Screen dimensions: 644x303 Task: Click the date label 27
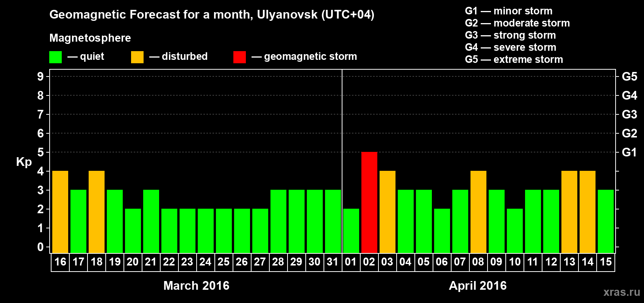pos(260,262)
